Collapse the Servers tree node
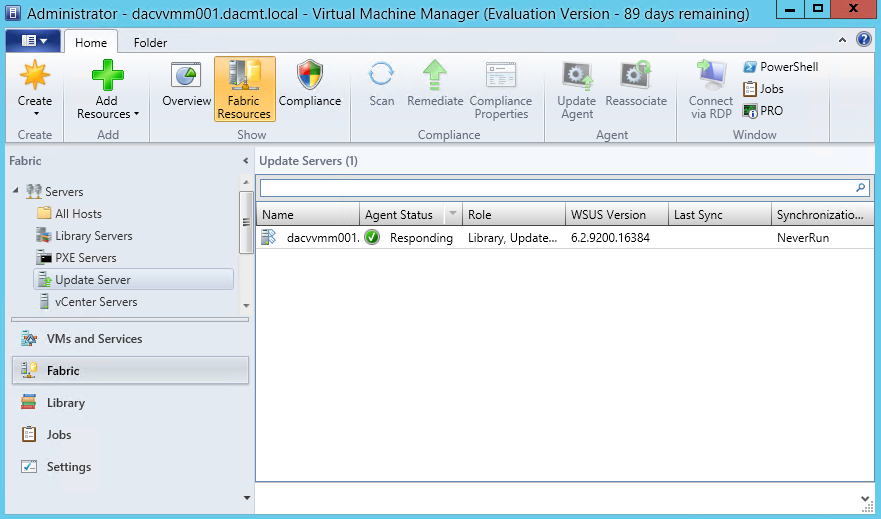 point(16,190)
